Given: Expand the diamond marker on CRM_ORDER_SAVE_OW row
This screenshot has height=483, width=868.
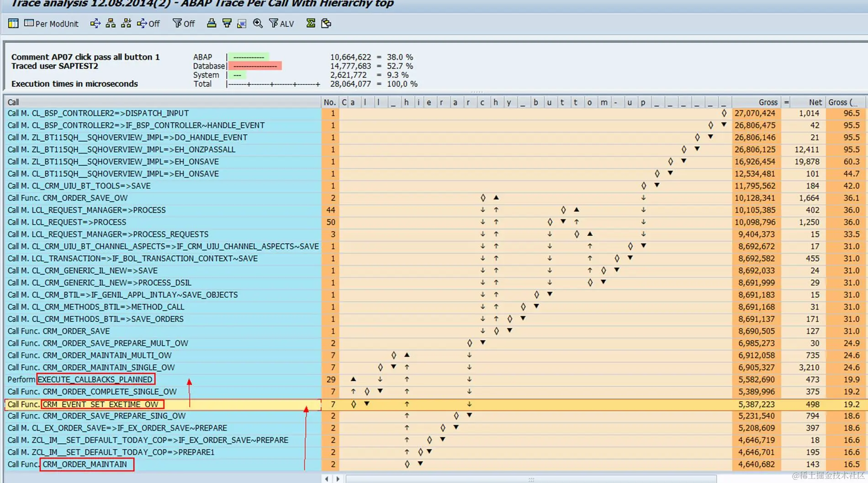Looking at the screenshot, I should 482,198.
